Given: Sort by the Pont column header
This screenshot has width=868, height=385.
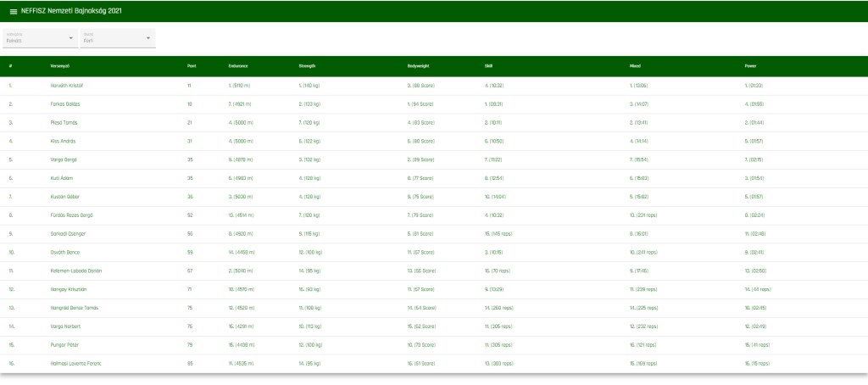Looking at the screenshot, I should coord(192,65).
